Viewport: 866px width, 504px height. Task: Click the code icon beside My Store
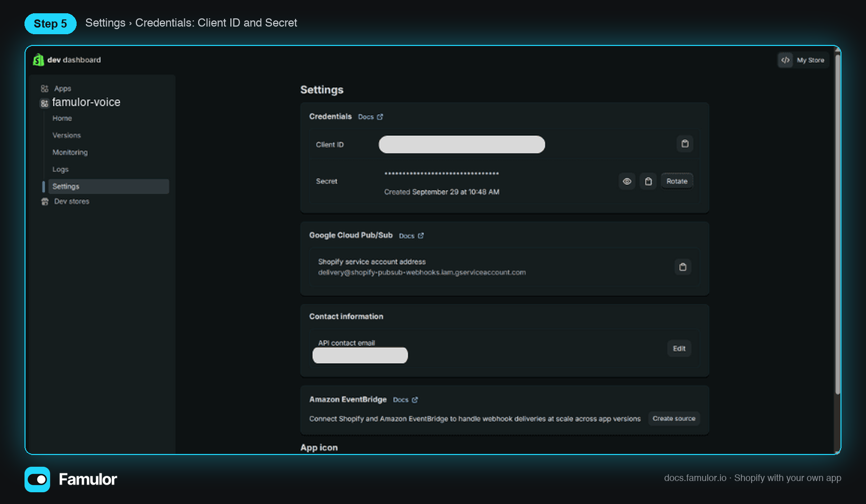click(785, 60)
